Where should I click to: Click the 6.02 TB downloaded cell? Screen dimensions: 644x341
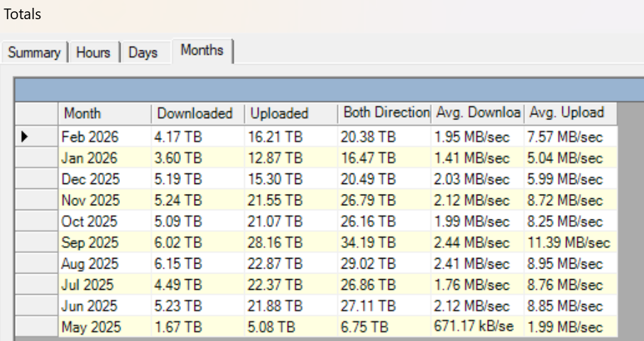197,242
